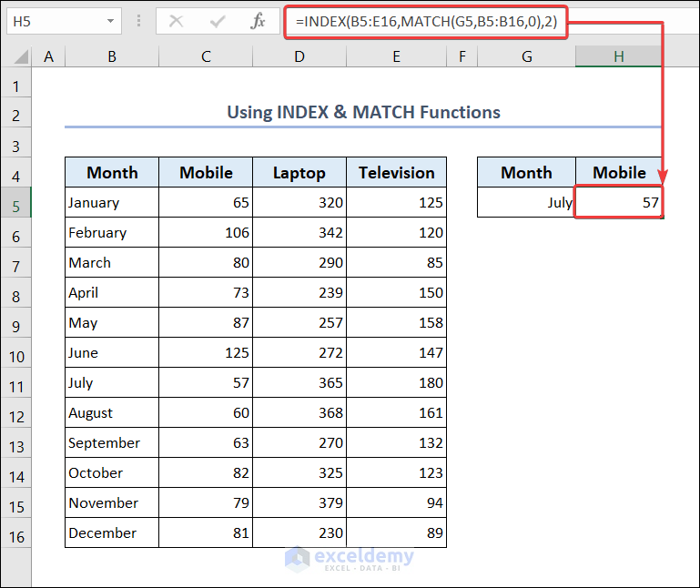Select column B header
Image resolution: width=700 pixels, height=588 pixels.
coord(112,56)
